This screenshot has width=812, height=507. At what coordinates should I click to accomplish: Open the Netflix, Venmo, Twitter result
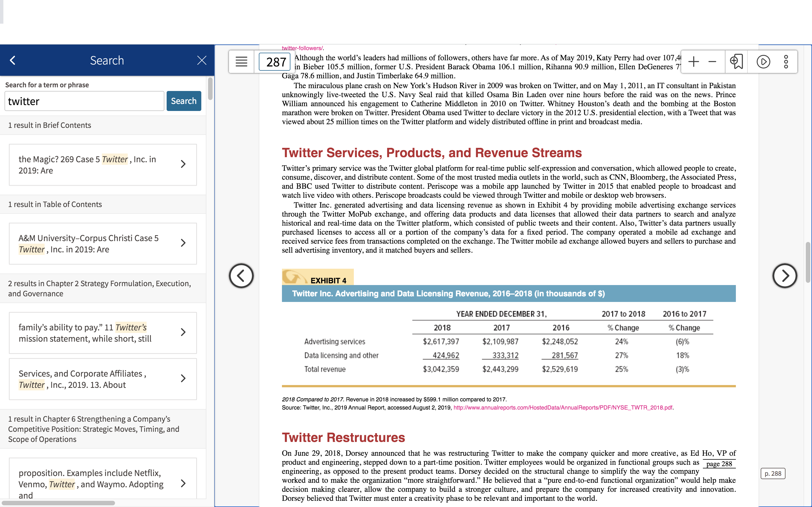coord(103,479)
